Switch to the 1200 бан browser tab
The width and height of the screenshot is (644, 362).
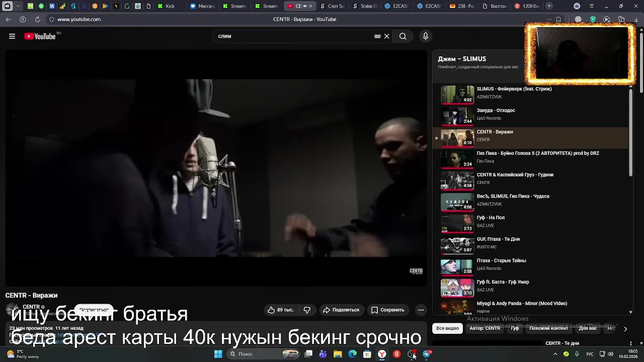[x=526, y=6]
